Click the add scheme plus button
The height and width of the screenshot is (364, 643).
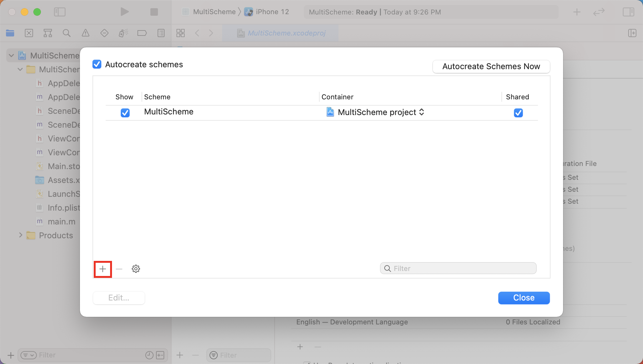(103, 269)
